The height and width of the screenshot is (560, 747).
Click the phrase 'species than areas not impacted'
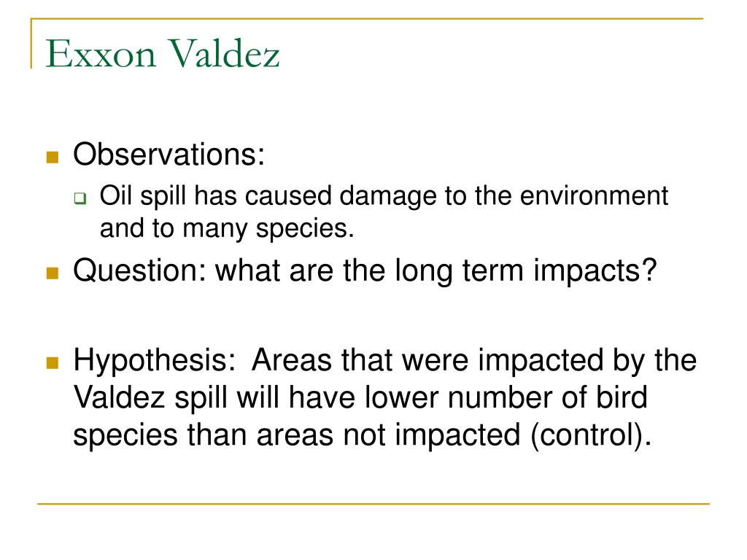click(296, 436)
